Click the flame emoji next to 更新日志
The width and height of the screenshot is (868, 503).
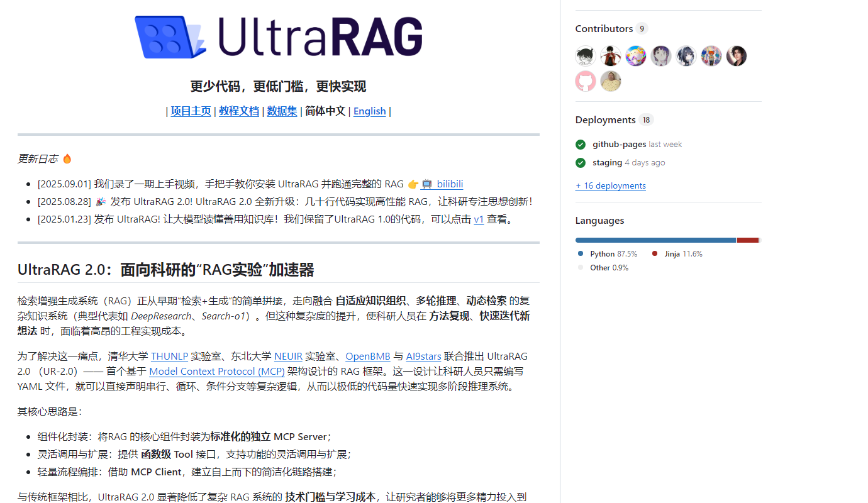pos(67,158)
